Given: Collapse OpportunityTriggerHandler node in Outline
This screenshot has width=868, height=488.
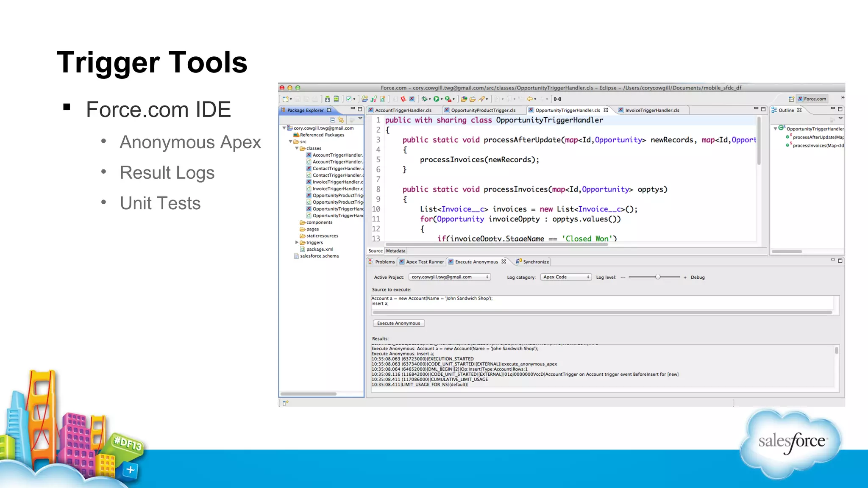Looking at the screenshot, I should (x=775, y=128).
